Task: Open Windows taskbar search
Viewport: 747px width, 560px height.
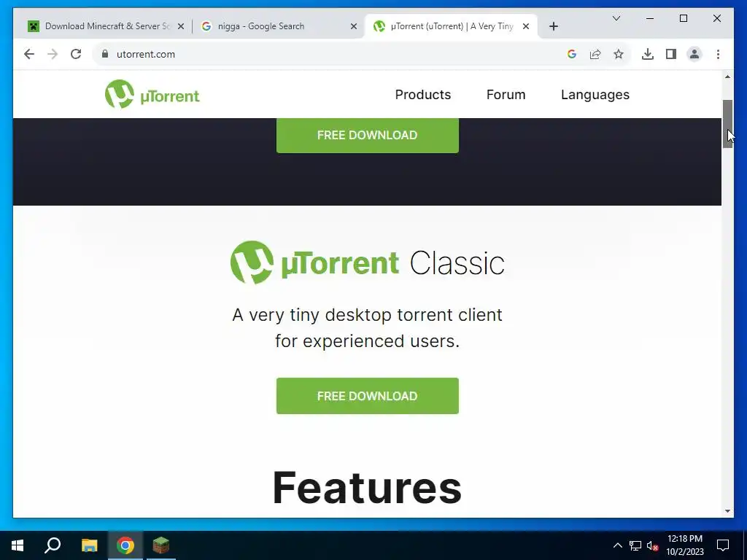Action: (53, 545)
